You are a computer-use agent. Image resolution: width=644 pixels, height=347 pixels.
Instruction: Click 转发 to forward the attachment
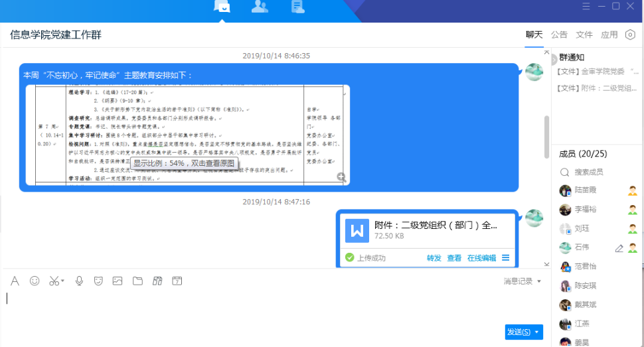click(434, 258)
